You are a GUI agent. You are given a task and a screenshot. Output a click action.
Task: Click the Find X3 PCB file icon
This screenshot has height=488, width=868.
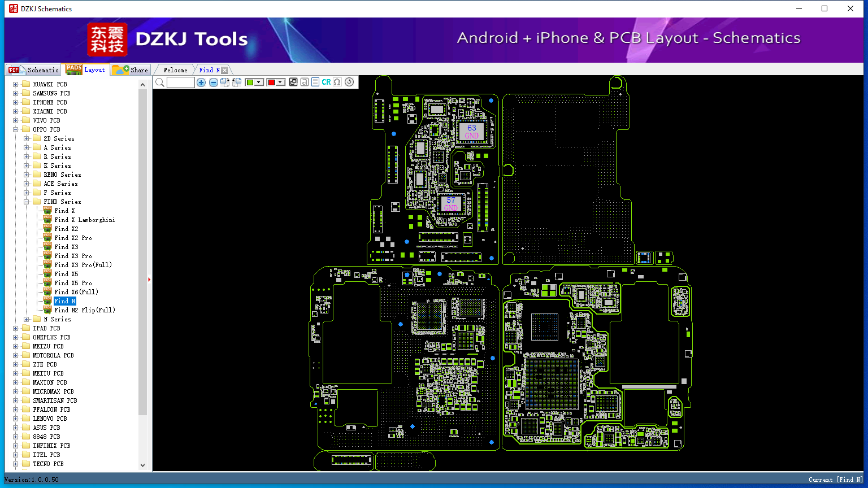[47, 247]
